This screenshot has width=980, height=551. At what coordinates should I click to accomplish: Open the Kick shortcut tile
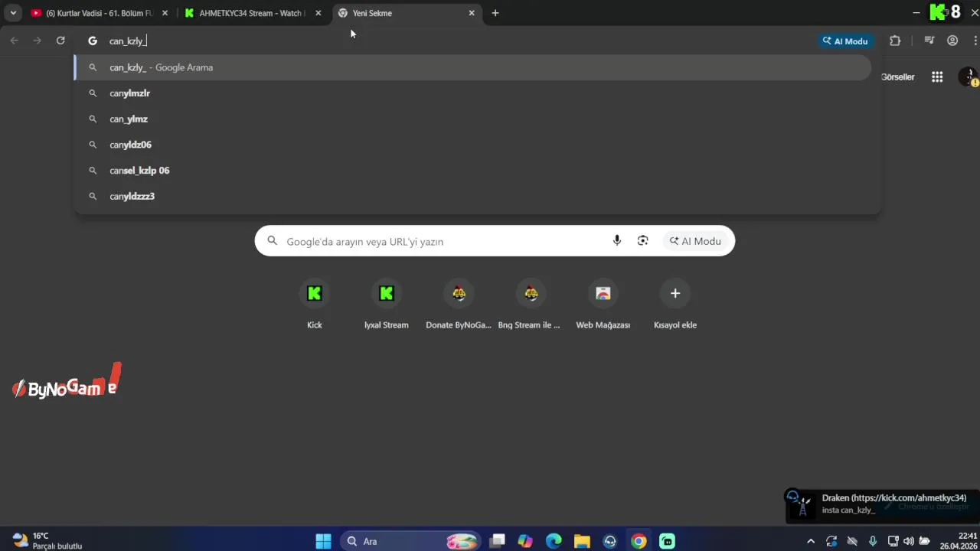(315, 304)
